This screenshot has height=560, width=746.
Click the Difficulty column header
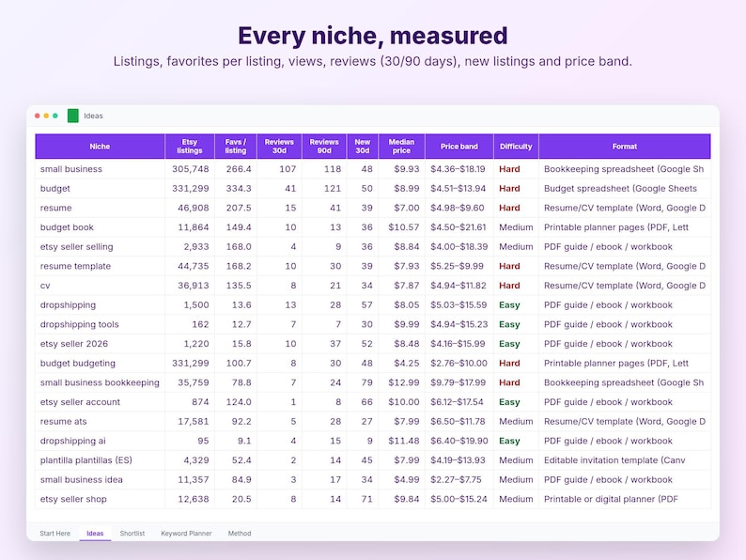click(516, 147)
